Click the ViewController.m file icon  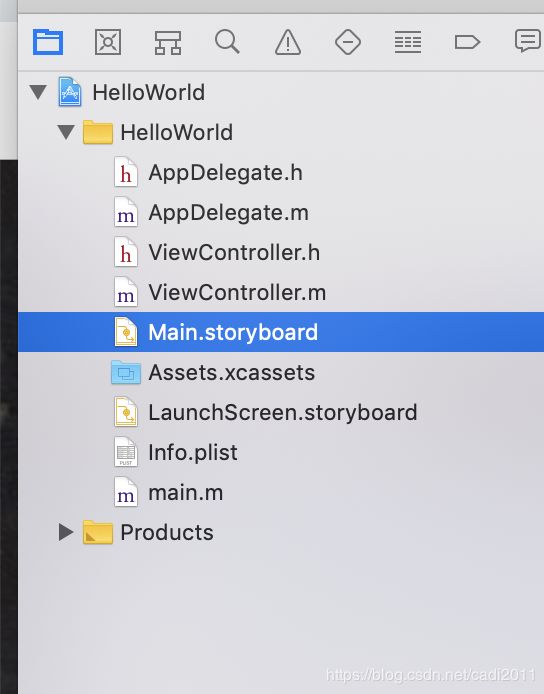[126, 292]
